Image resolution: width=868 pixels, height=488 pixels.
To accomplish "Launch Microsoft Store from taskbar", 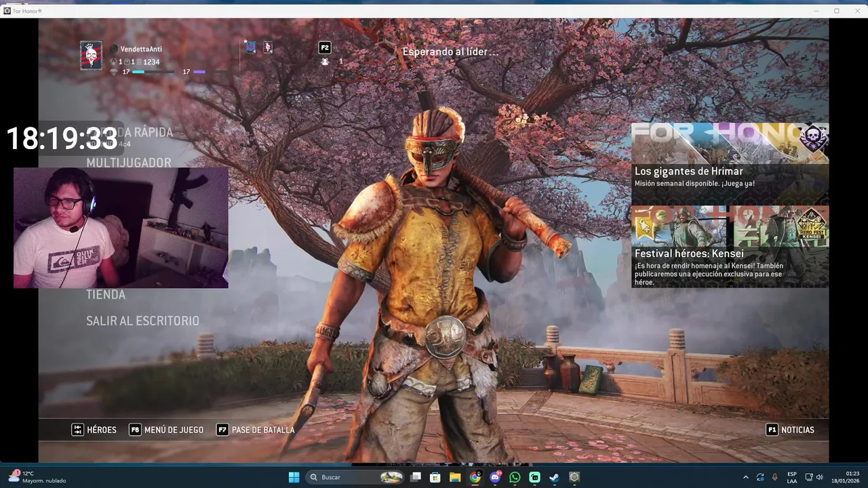I will [x=435, y=477].
